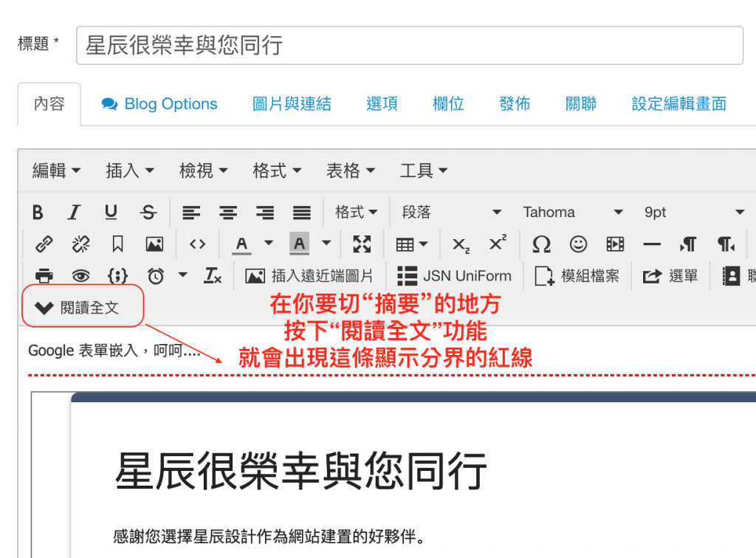Select the text color swatch button
Viewport: 756px width, 558px height.
(x=241, y=244)
